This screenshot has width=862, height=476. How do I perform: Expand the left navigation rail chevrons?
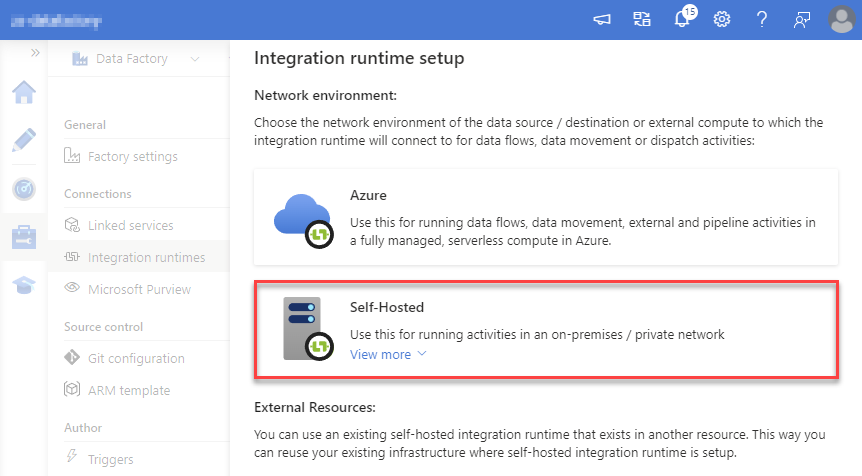(x=35, y=52)
